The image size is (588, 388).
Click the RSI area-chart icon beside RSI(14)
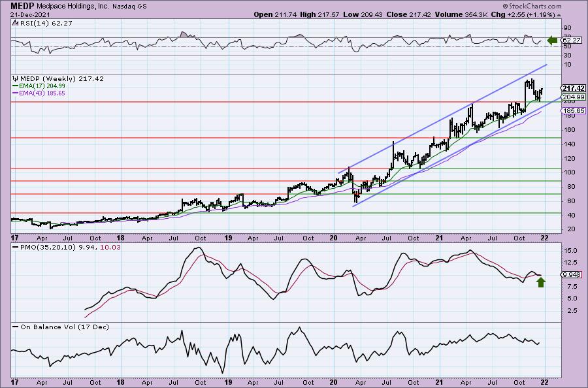14,23
